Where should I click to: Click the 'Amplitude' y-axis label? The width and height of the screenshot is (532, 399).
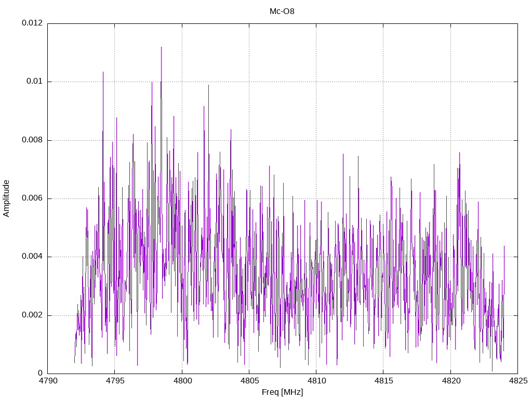point(6,198)
